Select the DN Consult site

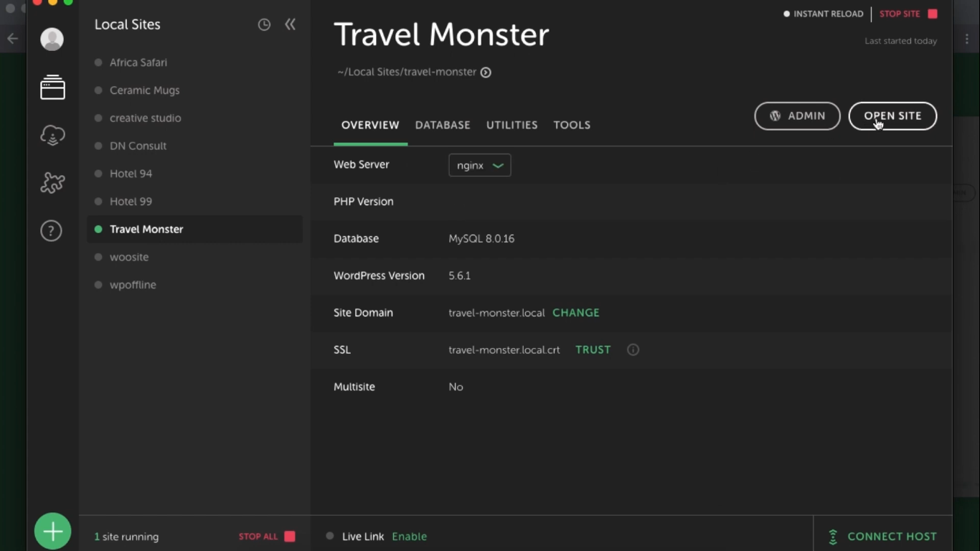click(x=194, y=146)
